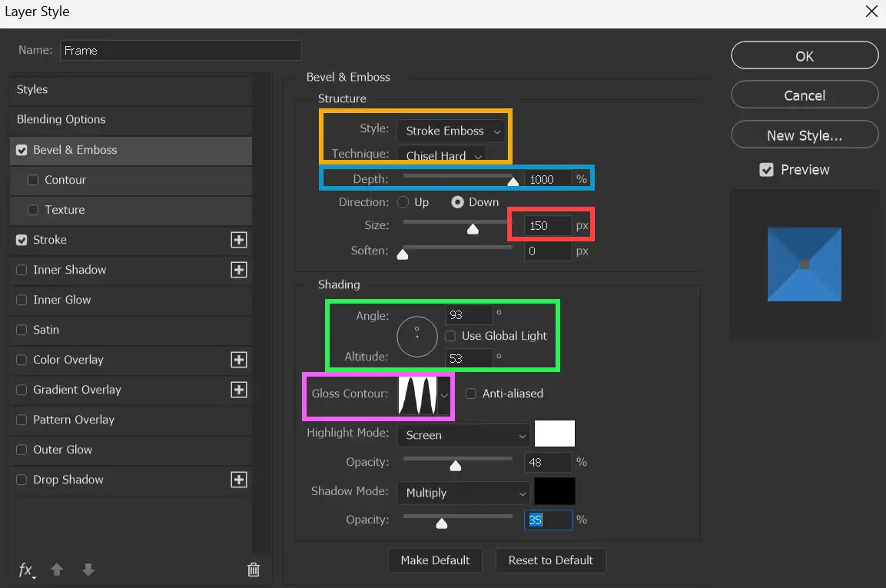Screen dimensions: 886x588
Task: Click the New Style button
Action: (804, 135)
